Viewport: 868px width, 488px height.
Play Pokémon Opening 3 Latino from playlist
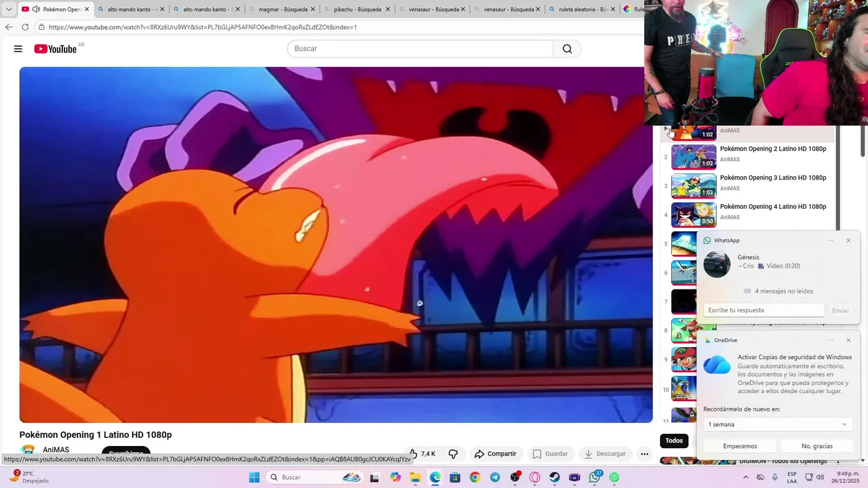tap(749, 186)
